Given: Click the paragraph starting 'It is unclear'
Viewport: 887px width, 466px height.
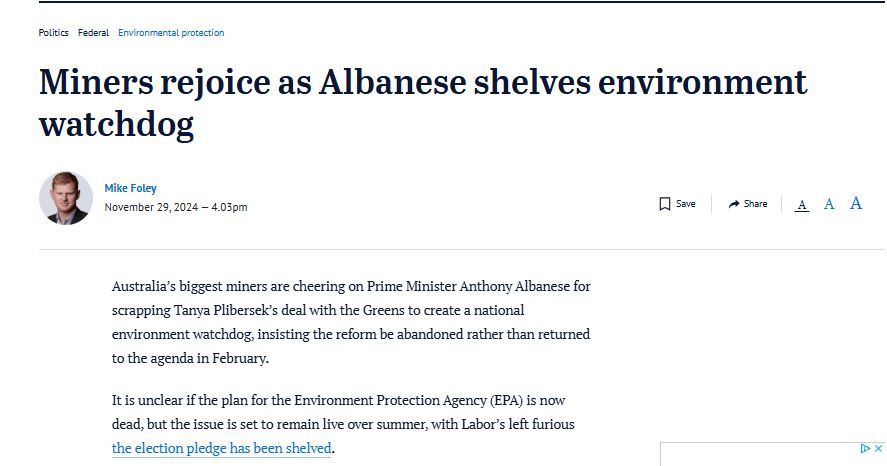Looking at the screenshot, I should (343, 424).
